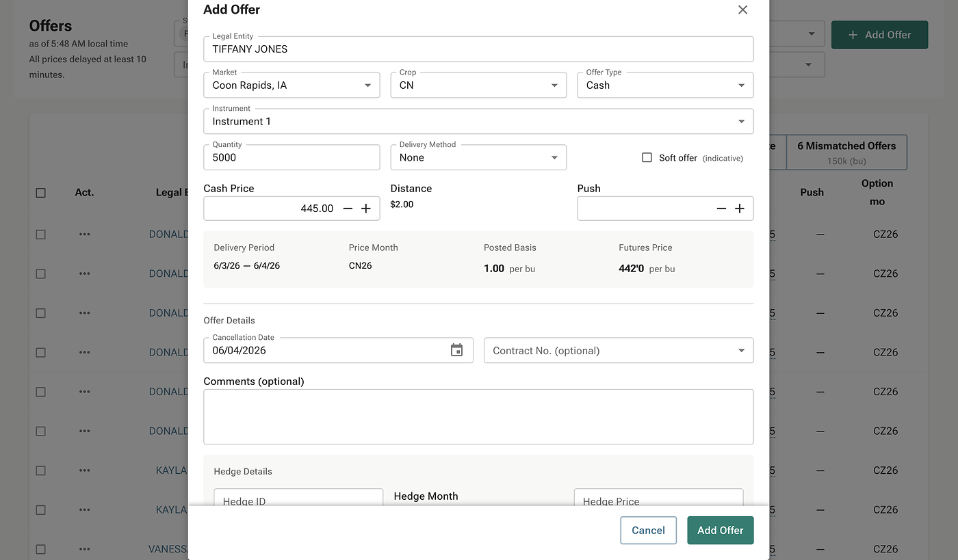Open the Contract No. optional dropdown
Image resolution: width=958 pixels, height=560 pixels.
[x=619, y=350]
